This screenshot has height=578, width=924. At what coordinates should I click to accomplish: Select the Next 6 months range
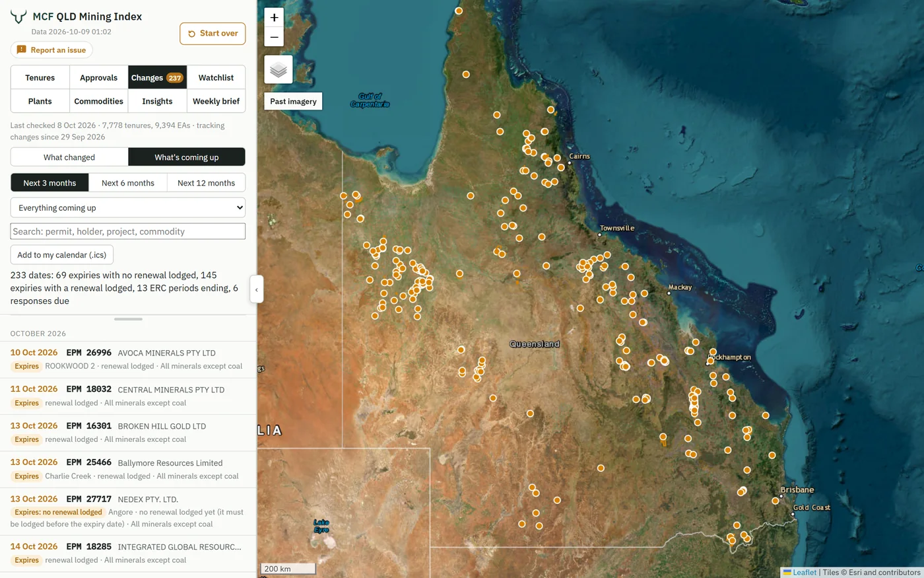pyautogui.click(x=128, y=183)
